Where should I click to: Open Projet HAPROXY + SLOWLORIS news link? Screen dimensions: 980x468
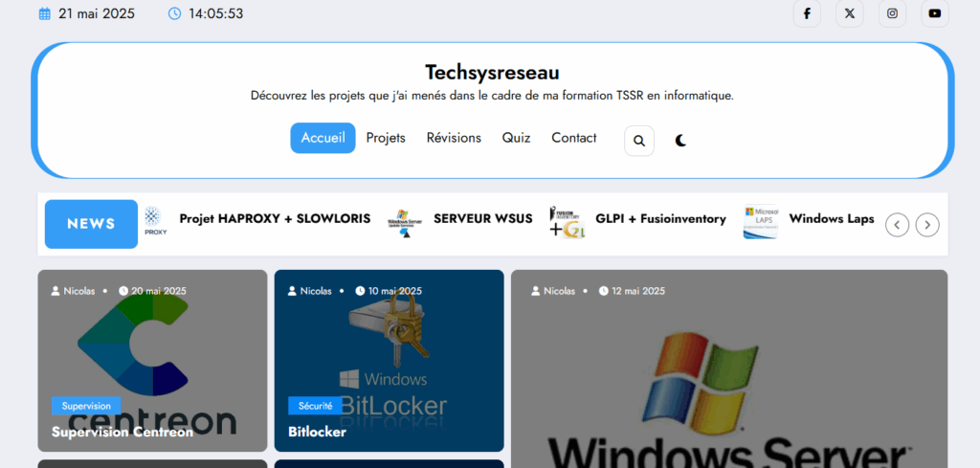(275, 219)
